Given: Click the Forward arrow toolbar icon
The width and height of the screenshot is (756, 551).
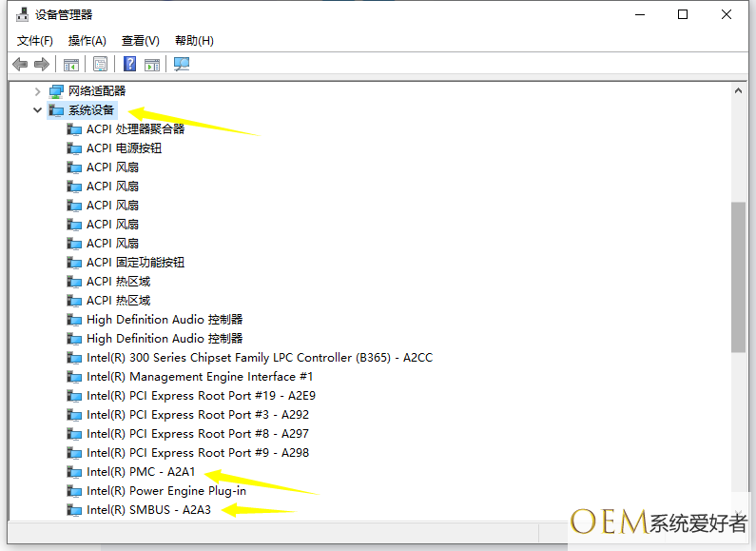Looking at the screenshot, I should [41, 64].
